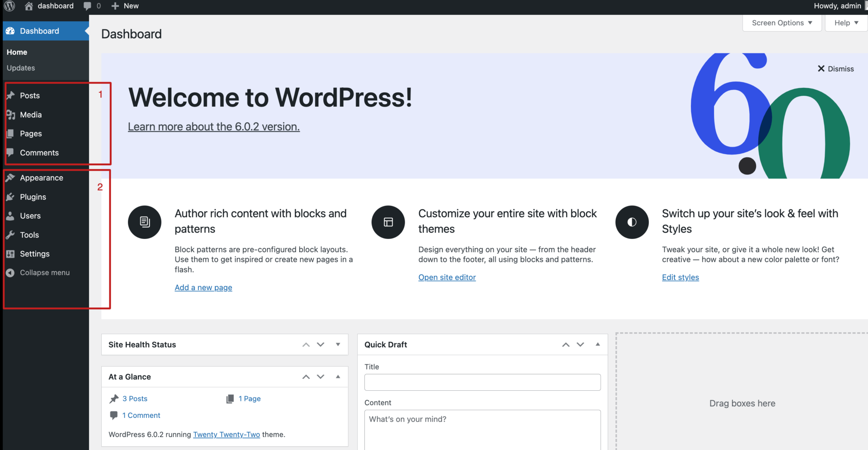Viewport: 868px width, 450px height.
Task: Open Media via its sidebar icon
Action: coord(10,114)
